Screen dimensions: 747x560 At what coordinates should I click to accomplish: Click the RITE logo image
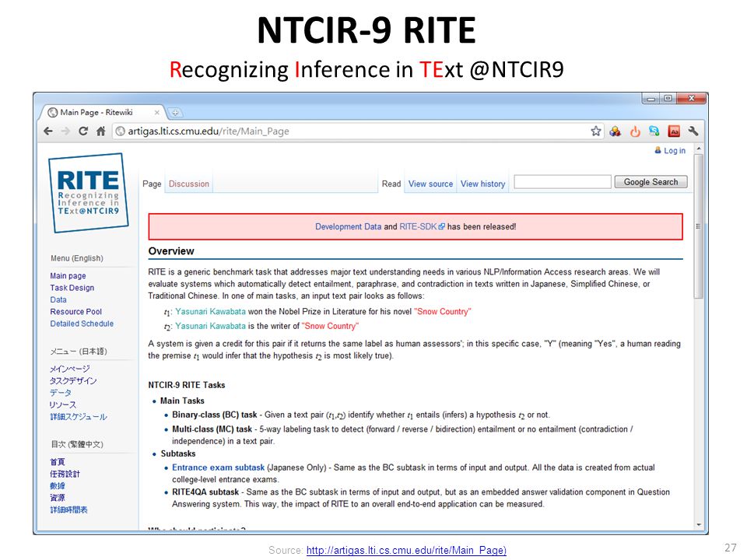(x=88, y=193)
